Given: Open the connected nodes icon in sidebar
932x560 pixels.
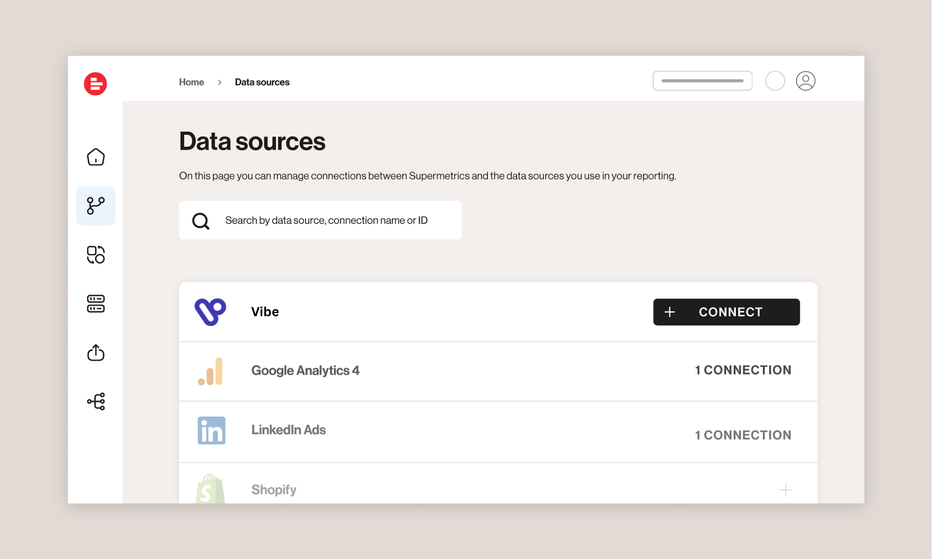Looking at the screenshot, I should tap(96, 401).
